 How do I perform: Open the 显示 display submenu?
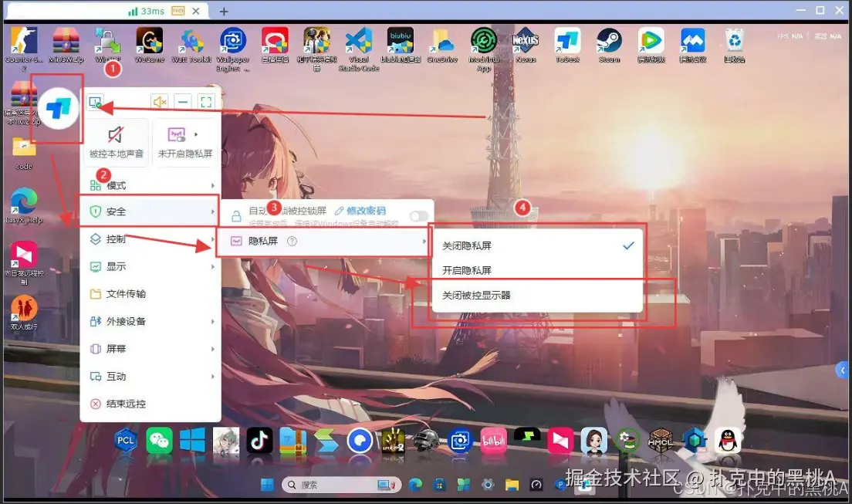point(150,266)
